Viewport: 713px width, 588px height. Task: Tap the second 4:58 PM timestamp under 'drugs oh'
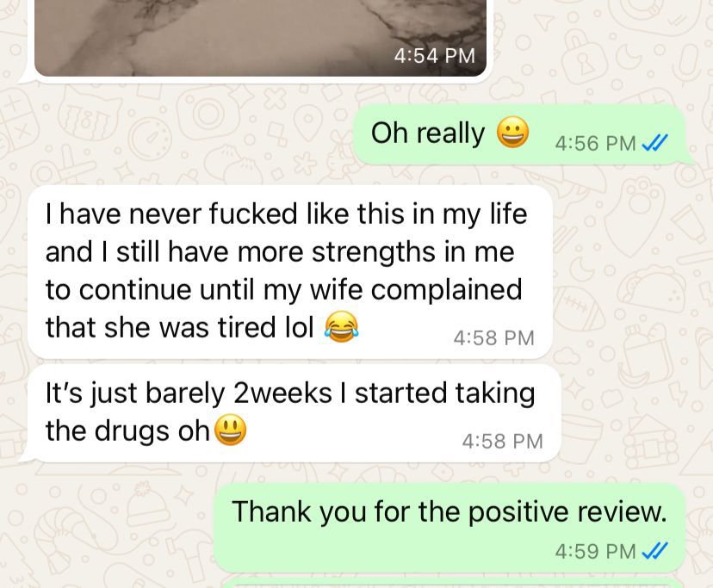503,441
